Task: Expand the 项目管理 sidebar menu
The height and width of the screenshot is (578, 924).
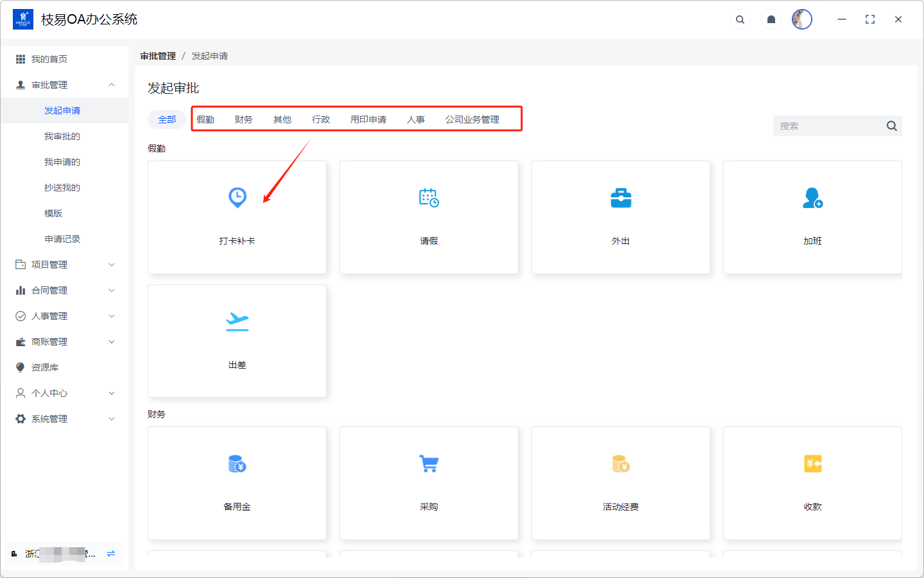Action: click(112, 265)
